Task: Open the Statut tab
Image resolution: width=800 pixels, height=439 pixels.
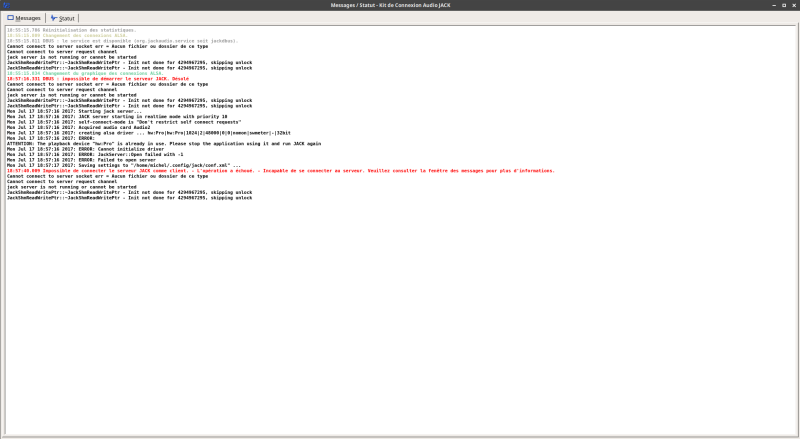Action: (x=62, y=18)
